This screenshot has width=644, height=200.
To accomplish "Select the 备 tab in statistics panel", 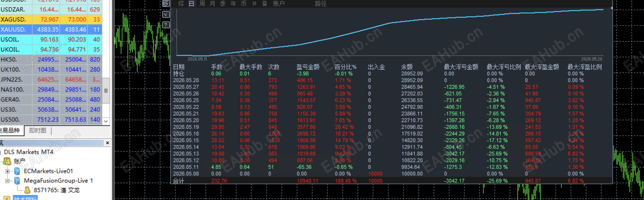I will [265, 4].
